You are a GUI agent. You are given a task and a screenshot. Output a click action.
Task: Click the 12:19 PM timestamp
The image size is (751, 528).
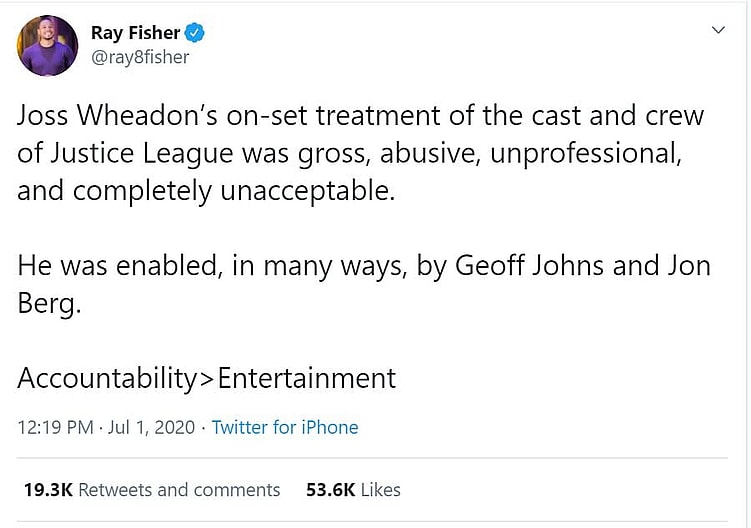53,427
